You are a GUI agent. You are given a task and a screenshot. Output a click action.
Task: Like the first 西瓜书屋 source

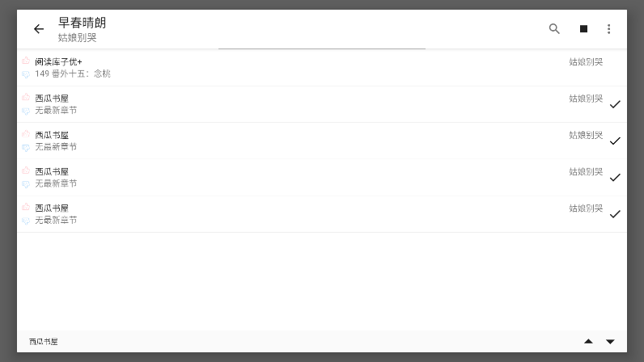click(x=26, y=97)
